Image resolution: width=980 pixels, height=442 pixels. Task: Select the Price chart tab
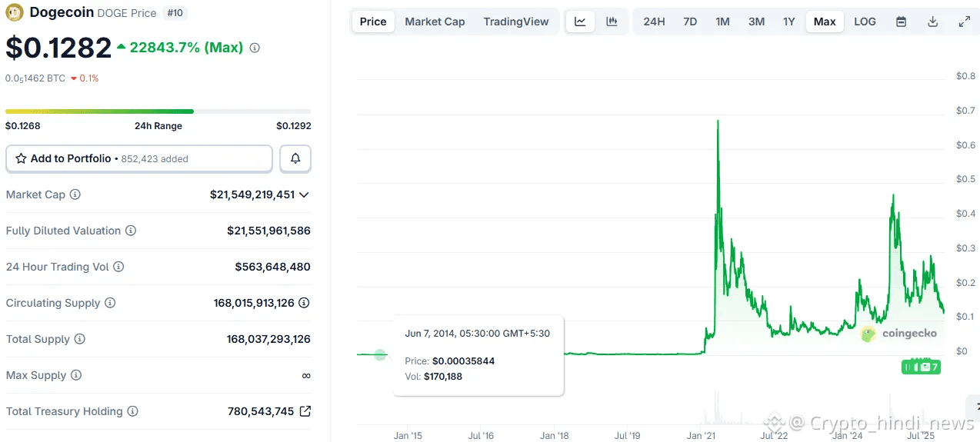(373, 22)
